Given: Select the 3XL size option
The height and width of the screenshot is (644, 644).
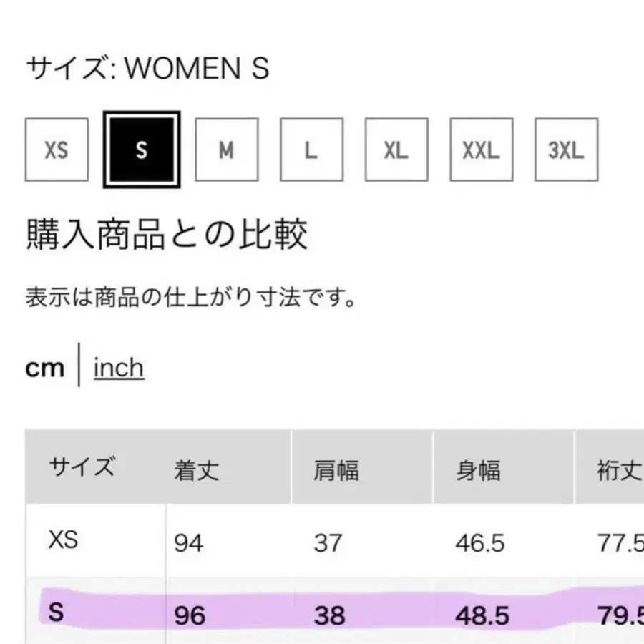Looking at the screenshot, I should pyautogui.click(x=566, y=150).
